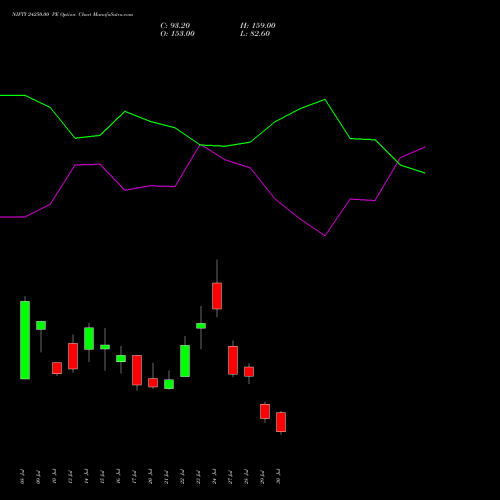Select the last red candlestick for 30 Jul
This screenshot has height=500, width=500.
(281, 422)
